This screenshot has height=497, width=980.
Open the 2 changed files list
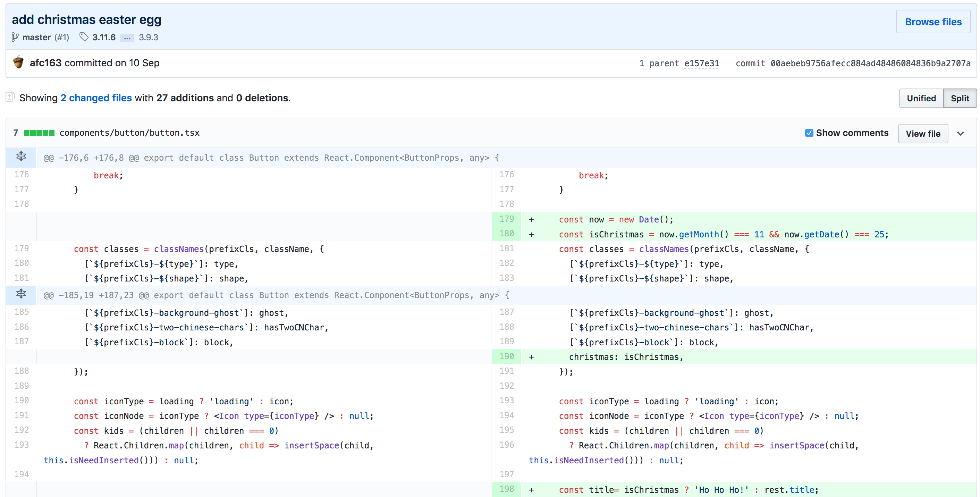coord(96,98)
